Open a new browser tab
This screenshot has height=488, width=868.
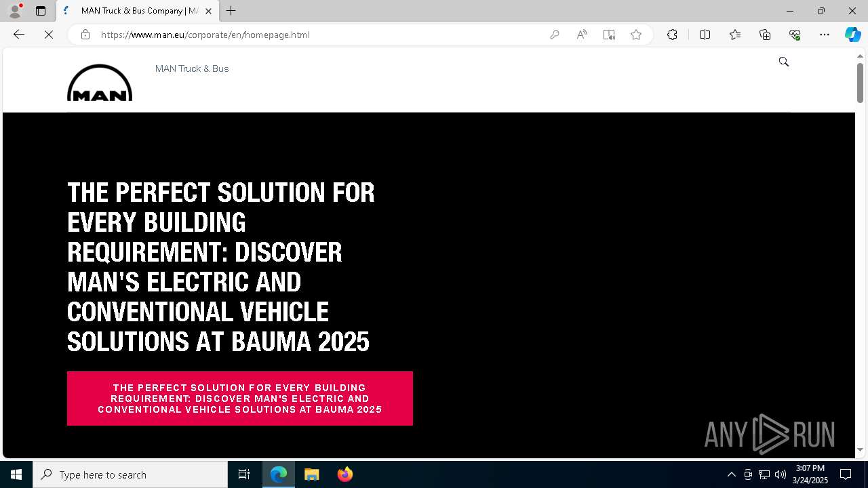click(231, 11)
